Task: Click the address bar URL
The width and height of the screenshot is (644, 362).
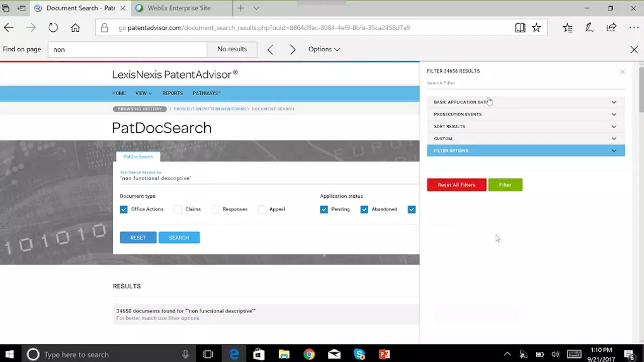Action: pos(264,28)
